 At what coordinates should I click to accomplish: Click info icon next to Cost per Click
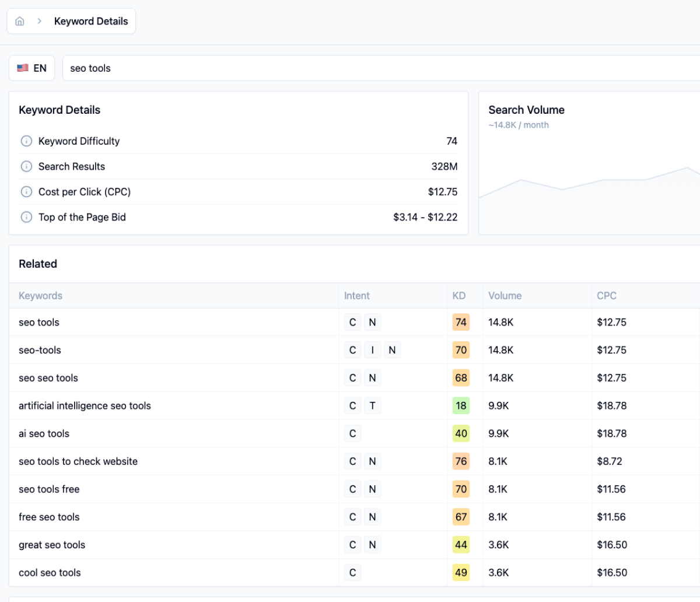pos(26,192)
